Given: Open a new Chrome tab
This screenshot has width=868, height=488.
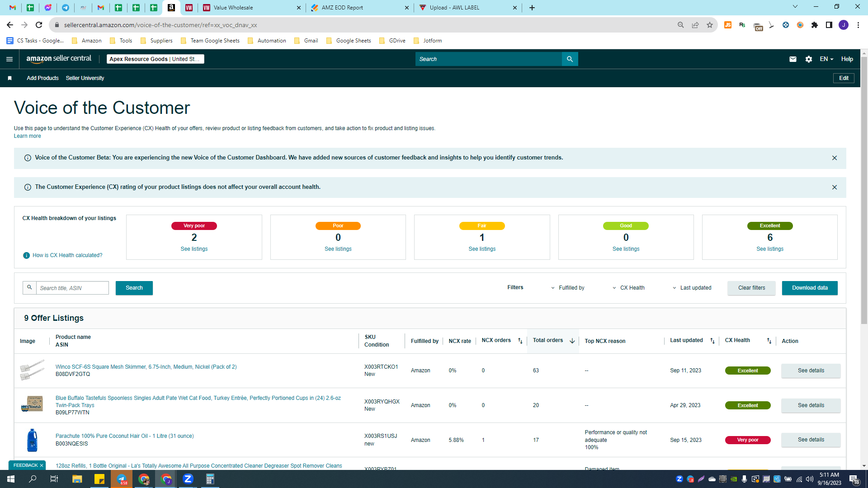Looking at the screenshot, I should [x=532, y=8].
